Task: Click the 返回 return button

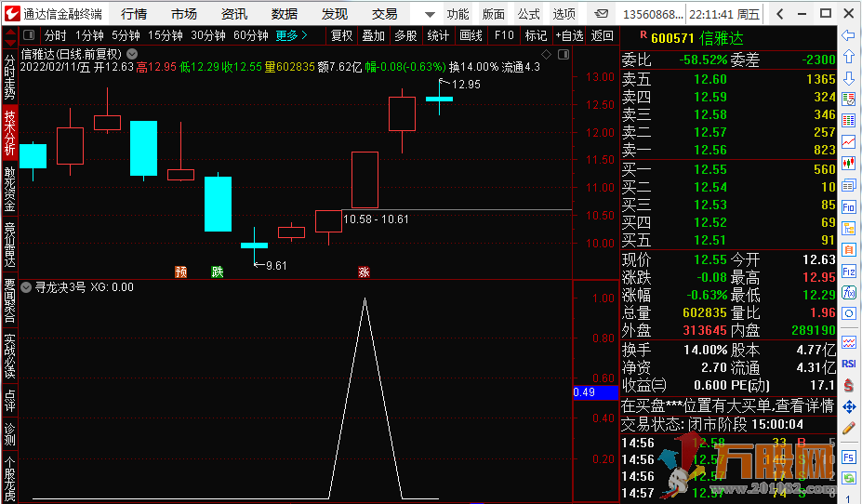Action: pos(602,35)
